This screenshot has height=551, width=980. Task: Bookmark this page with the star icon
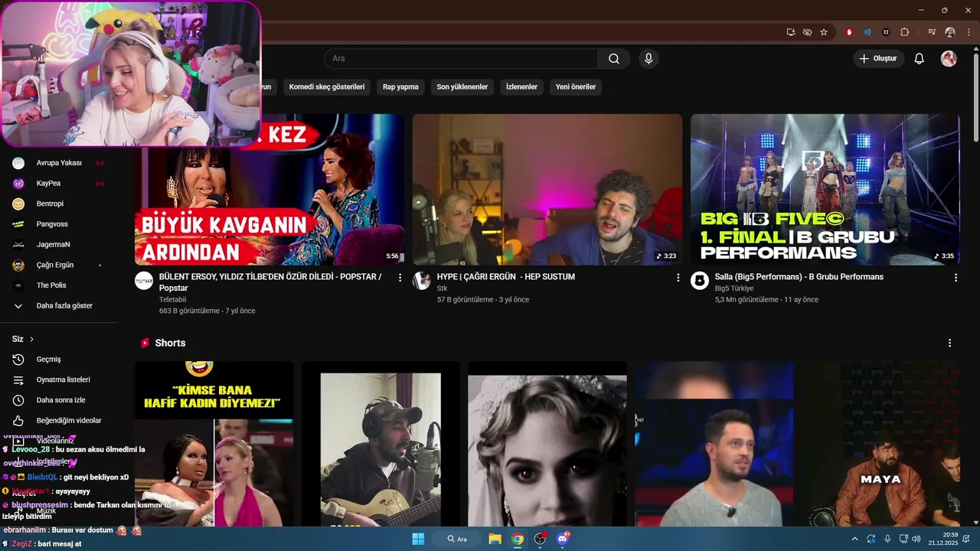[x=824, y=32]
